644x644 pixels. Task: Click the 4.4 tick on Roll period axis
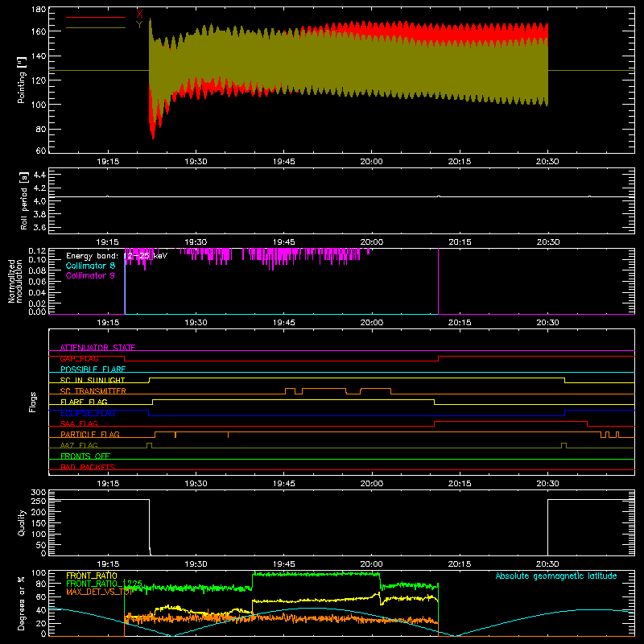[39, 175]
